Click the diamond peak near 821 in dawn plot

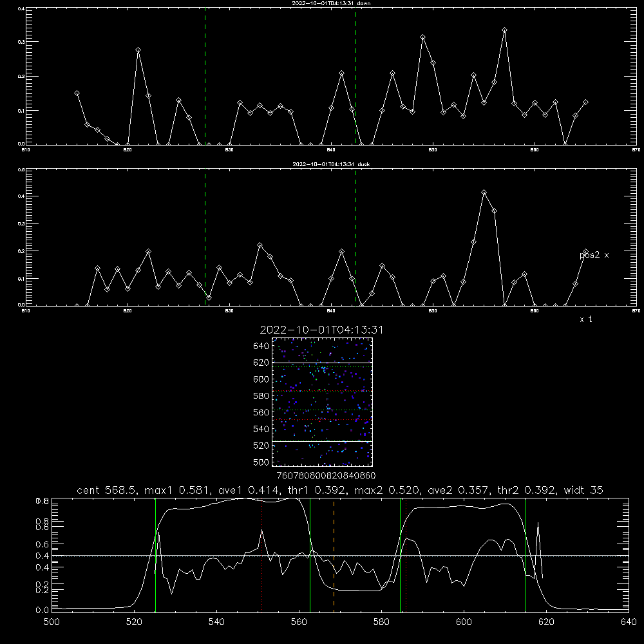138,50
